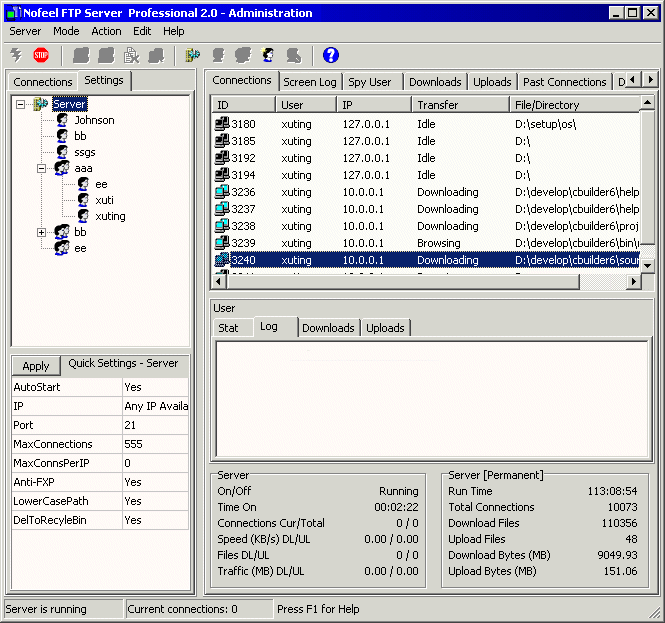Image resolution: width=665 pixels, height=623 pixels.
Task: Open the Past Connections tab
Action: point(564,82)
